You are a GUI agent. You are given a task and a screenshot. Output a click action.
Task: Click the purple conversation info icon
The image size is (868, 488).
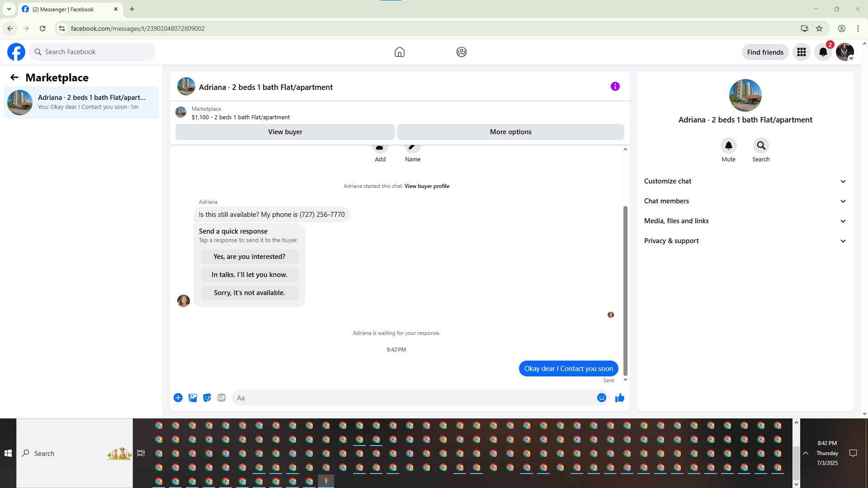615,86
